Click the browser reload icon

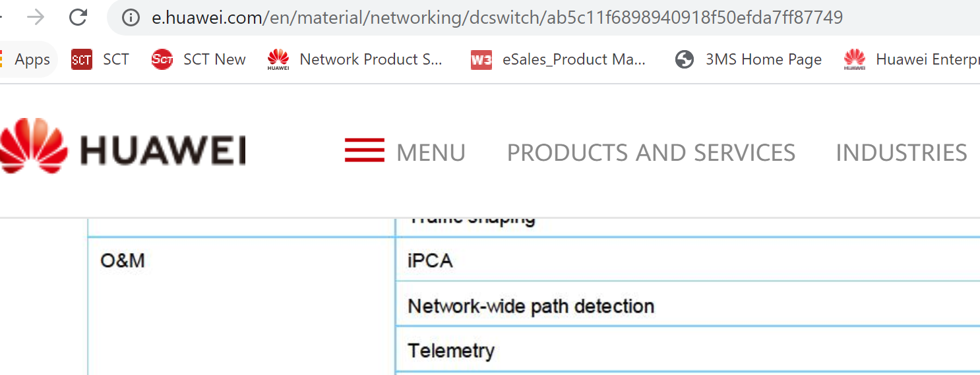click(x=78, y=17)
